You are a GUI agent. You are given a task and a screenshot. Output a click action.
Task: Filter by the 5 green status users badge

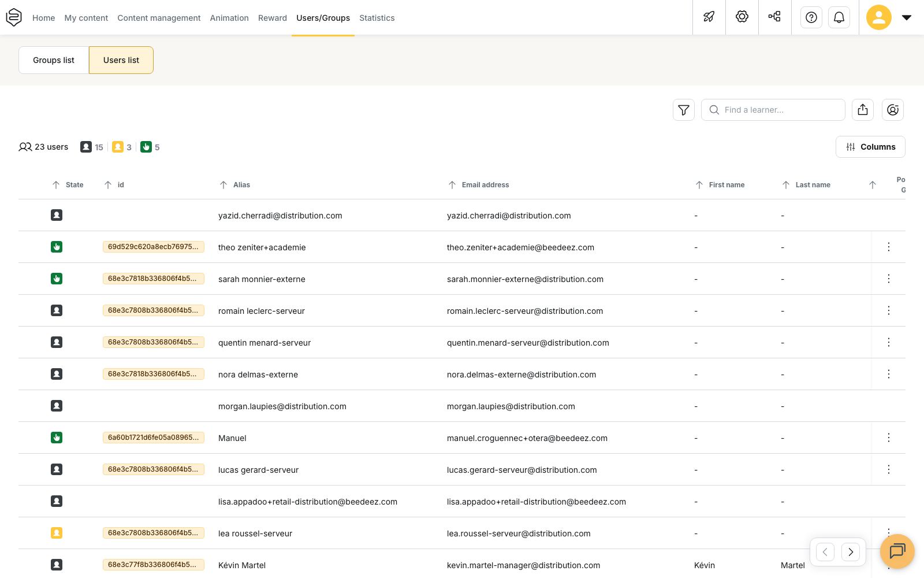pos(150,147)
